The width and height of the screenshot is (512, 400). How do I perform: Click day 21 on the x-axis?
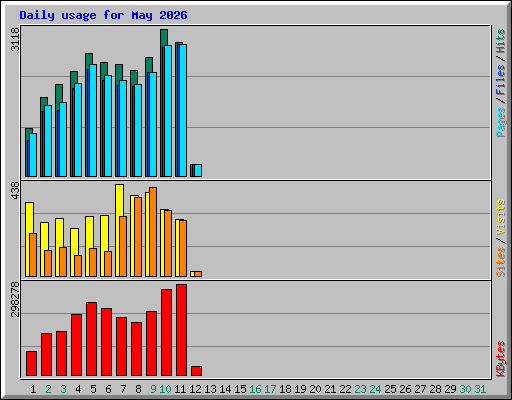(330, 389)
